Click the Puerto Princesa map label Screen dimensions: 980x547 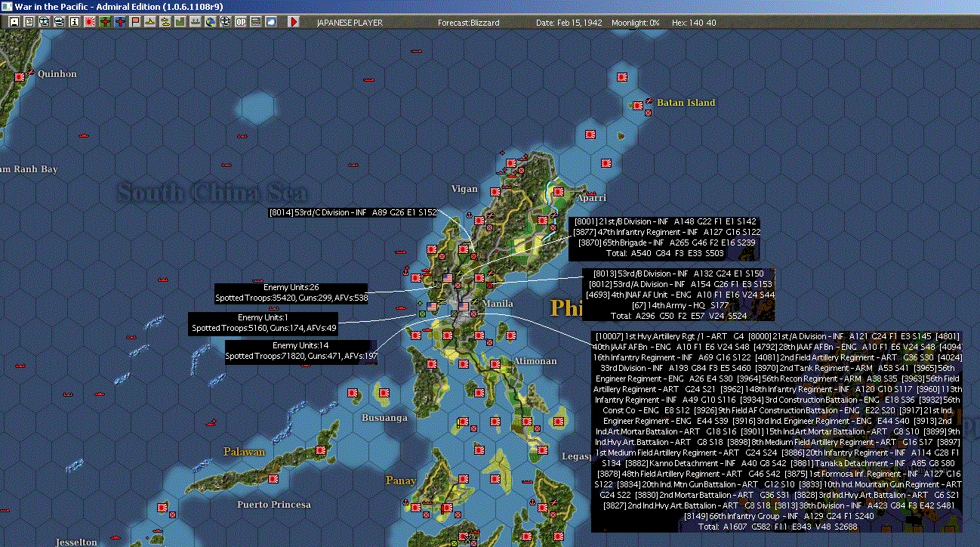click(x=274, y=505)
